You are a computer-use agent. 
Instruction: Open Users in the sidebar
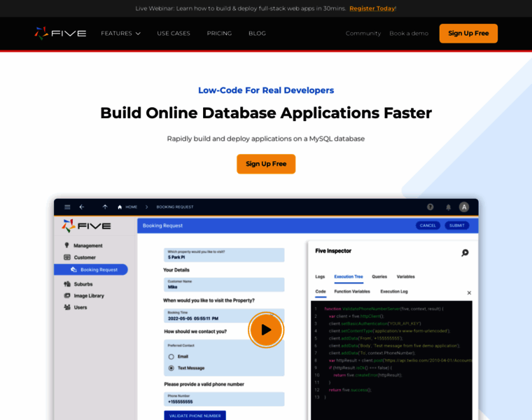(80, 307)
